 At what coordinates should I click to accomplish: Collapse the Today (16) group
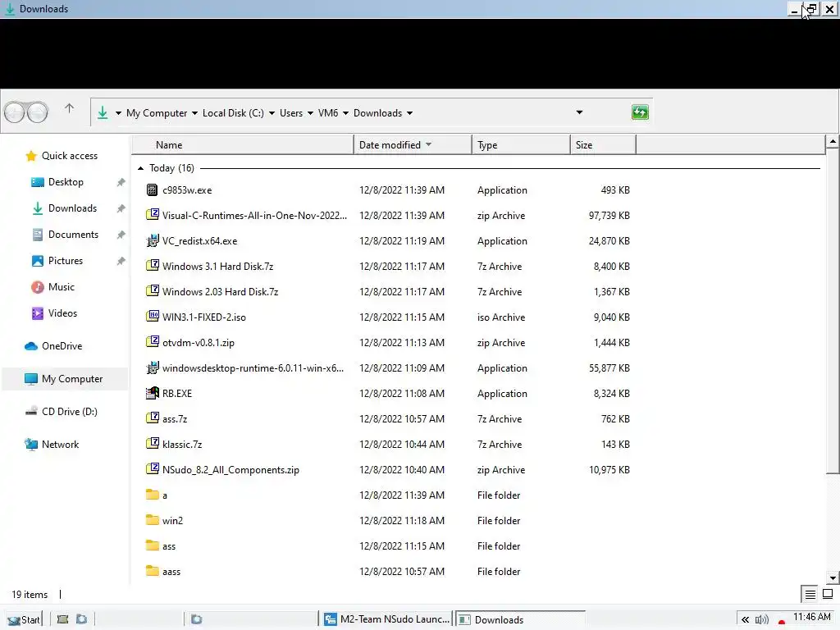(140, 168)
